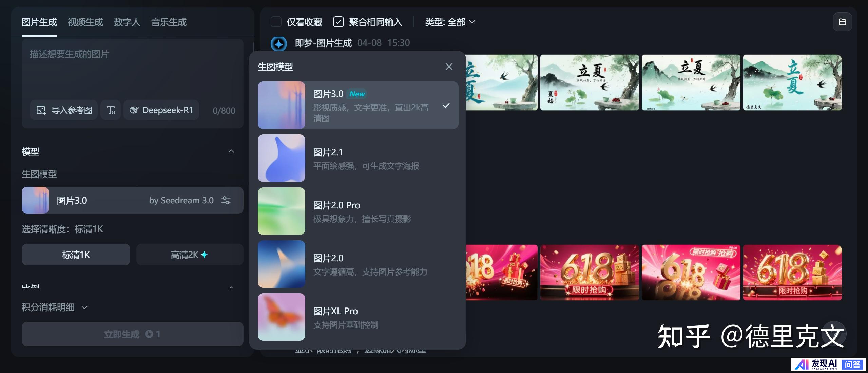Select 标清1K resolution

pyautogui.click(x=76, y=255)
